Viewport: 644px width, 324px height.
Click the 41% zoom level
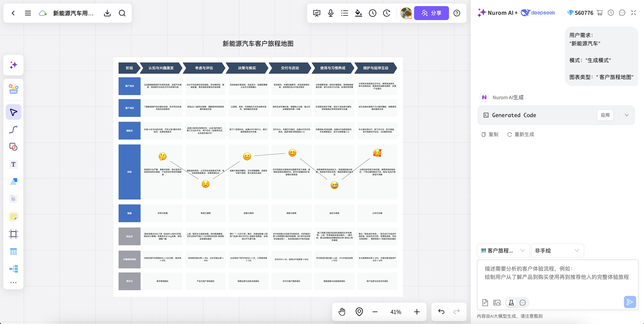(396, 312)
